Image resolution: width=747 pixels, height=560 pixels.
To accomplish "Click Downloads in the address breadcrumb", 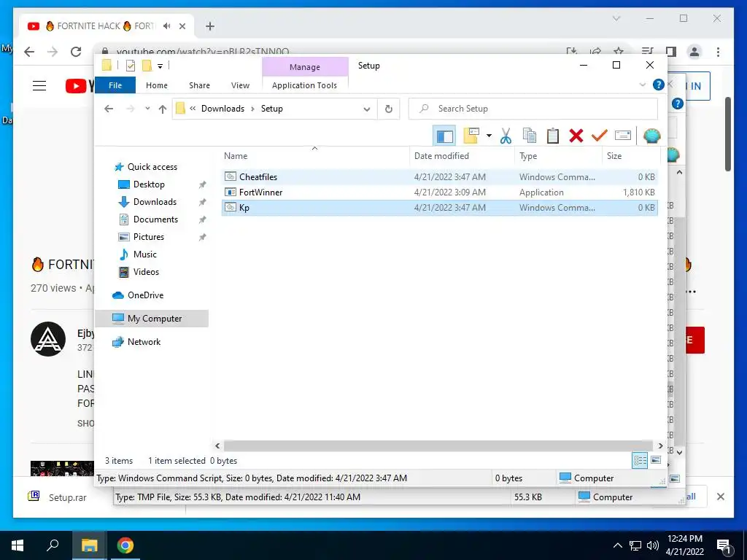I will tap(222, 109).
